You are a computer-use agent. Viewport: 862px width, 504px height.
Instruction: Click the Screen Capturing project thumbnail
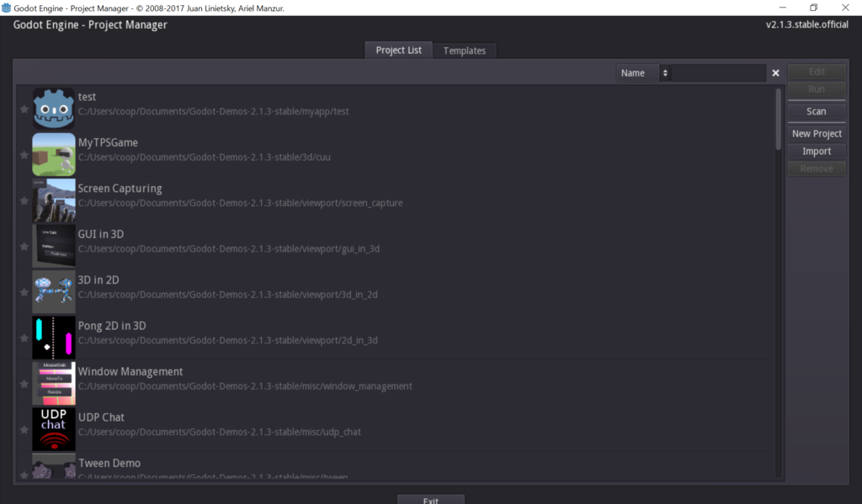click(54, 200)
